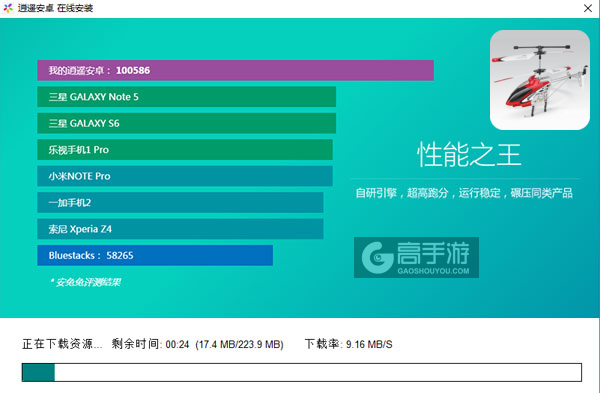Click the 小米NOTE Pro bar
The width and height of the screenshot is (600, 393).
185,176
